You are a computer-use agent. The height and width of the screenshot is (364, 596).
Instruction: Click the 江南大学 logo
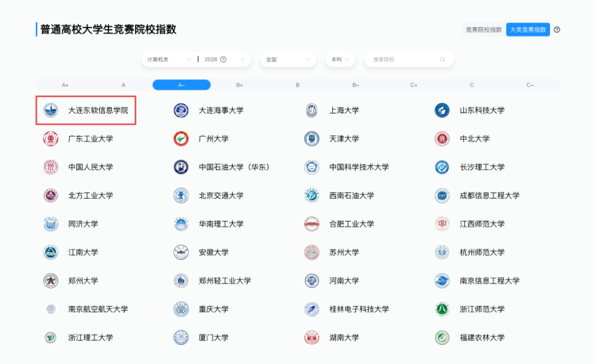point(51,252)
